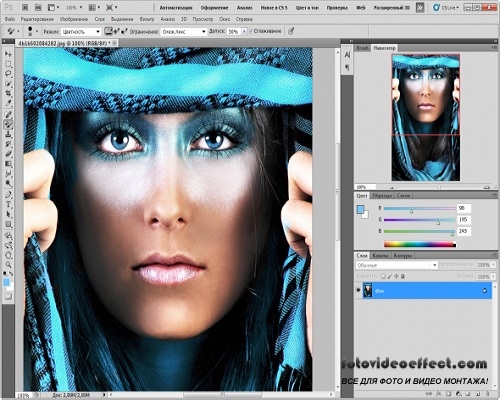This screenshot has height=400, width=500.
Task: Select the Clone Stamp tool
Action: coord(8,134)
